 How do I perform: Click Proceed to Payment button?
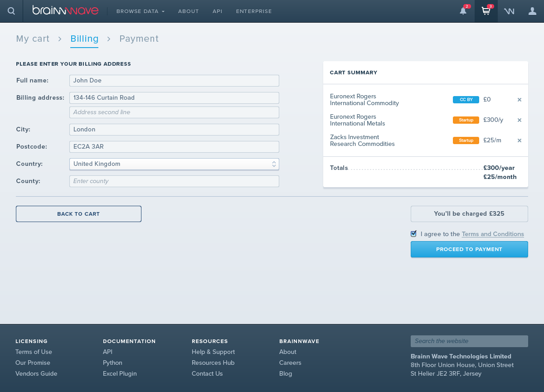click(469, 249)
